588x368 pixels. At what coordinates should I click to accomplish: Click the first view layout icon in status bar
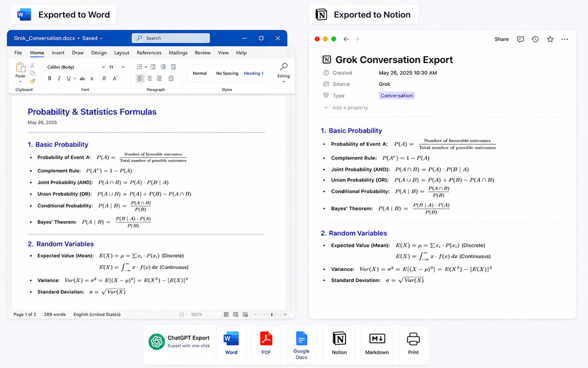pyautogui.click(x=226, y=315)
